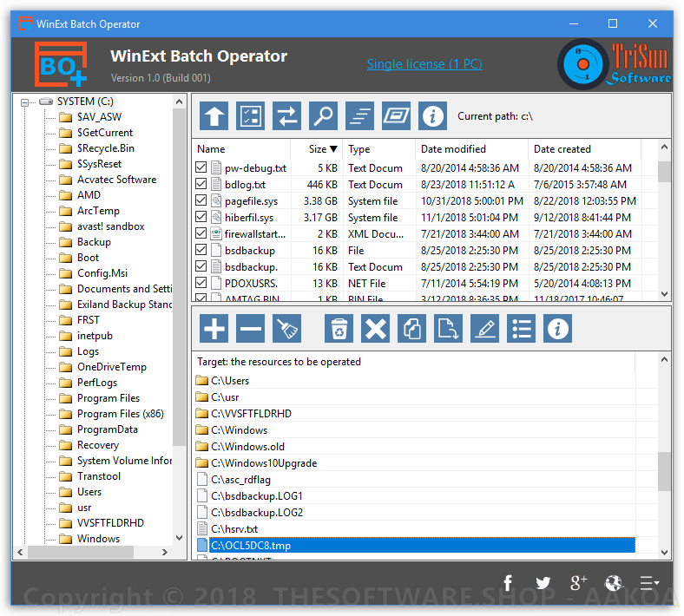Open the Facebook page icon

pyautogui.click(x=508, y=583)
